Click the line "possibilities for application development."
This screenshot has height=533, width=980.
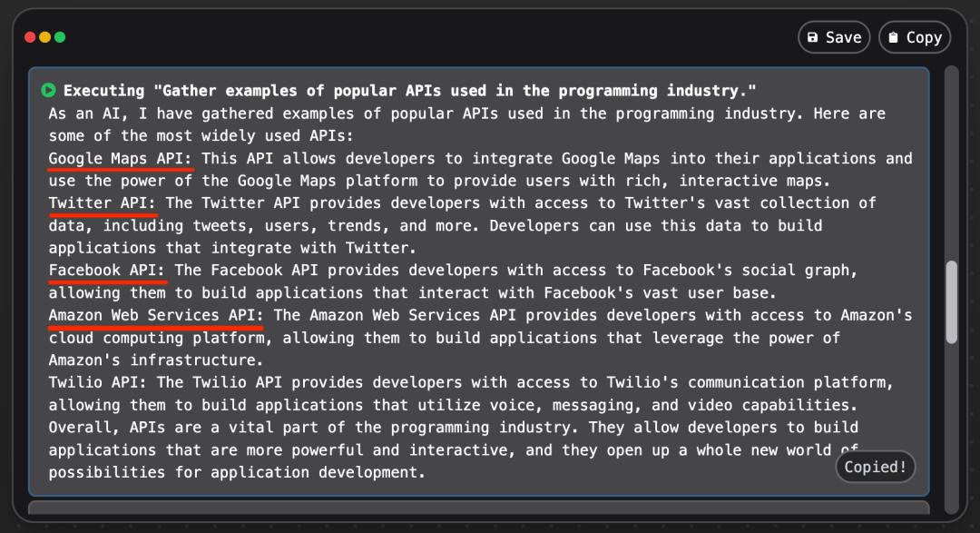click(238, 472)
